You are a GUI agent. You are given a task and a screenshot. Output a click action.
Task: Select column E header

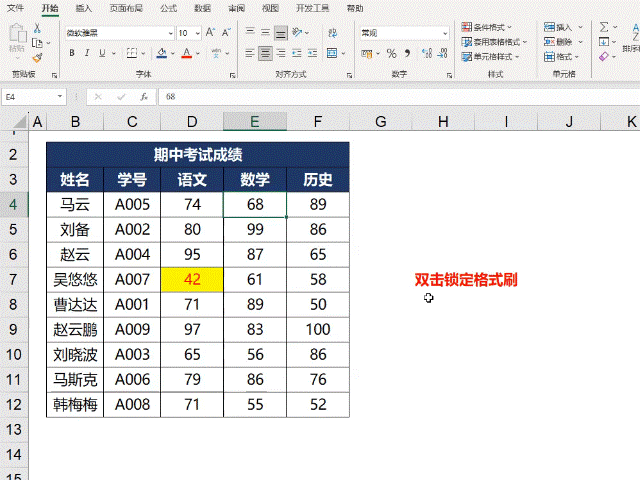point(255,122)
